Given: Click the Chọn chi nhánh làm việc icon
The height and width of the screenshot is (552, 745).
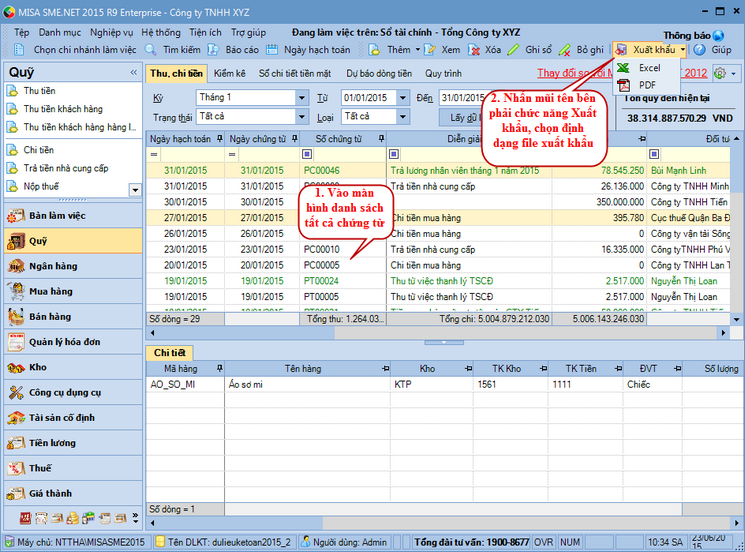Looking at the screenshot, I should (19, 49).
